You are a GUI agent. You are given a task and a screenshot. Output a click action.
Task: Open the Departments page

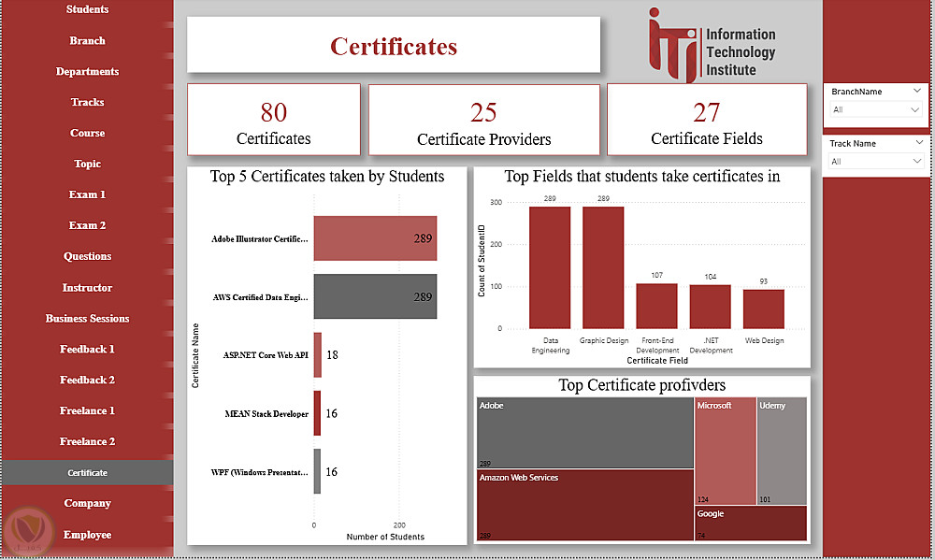click(87, 72)
